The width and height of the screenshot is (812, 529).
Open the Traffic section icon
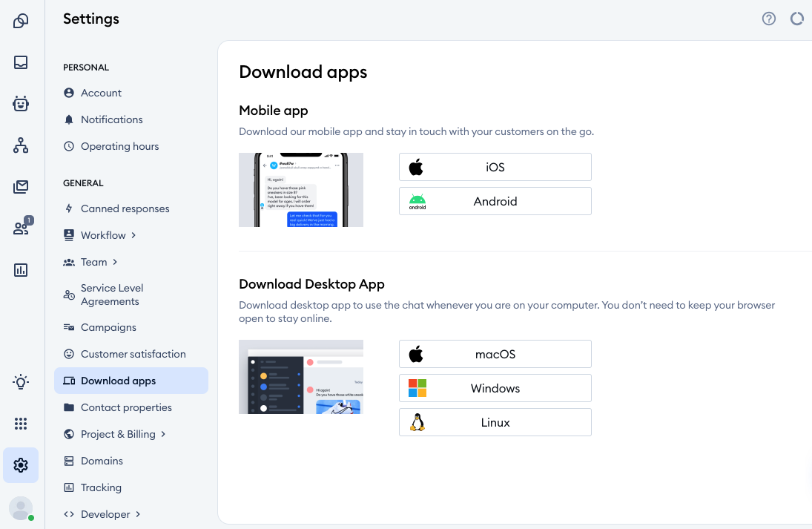(x=20, y=145)
